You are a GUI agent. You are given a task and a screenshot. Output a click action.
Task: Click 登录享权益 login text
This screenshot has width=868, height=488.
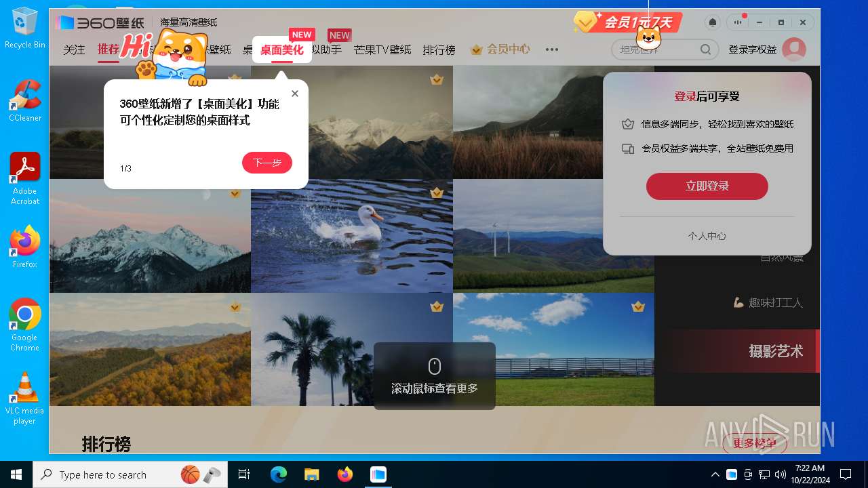(752, 49)
